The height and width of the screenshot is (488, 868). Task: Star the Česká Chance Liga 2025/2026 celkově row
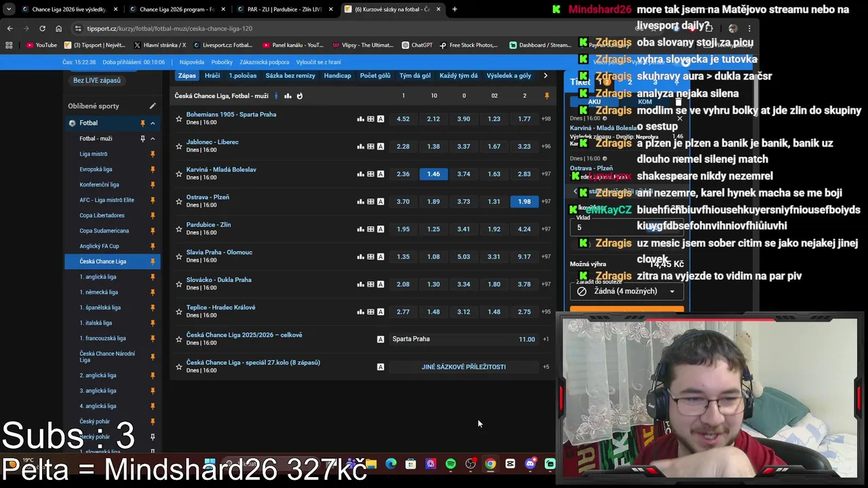(179, 339)
